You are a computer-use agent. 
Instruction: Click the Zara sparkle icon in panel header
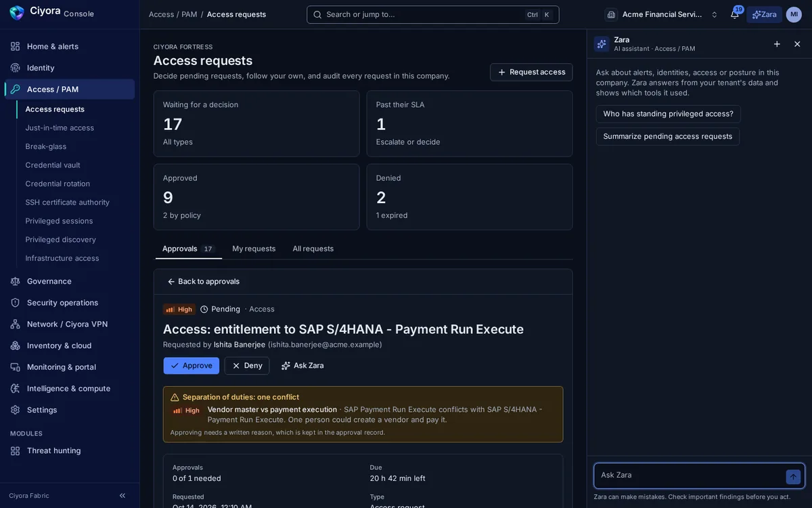click(602, 44)
